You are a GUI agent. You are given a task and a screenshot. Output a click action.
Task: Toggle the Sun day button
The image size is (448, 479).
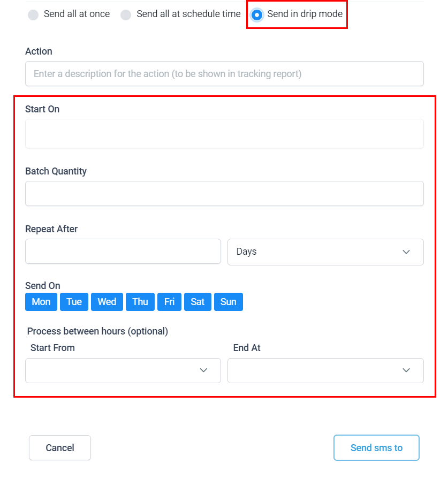229,302
